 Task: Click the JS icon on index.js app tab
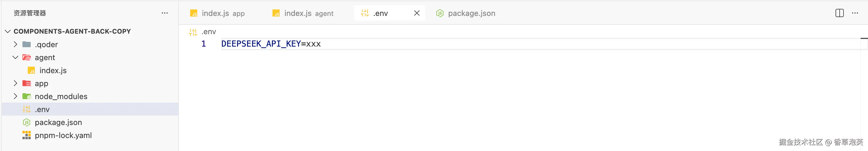194,14
